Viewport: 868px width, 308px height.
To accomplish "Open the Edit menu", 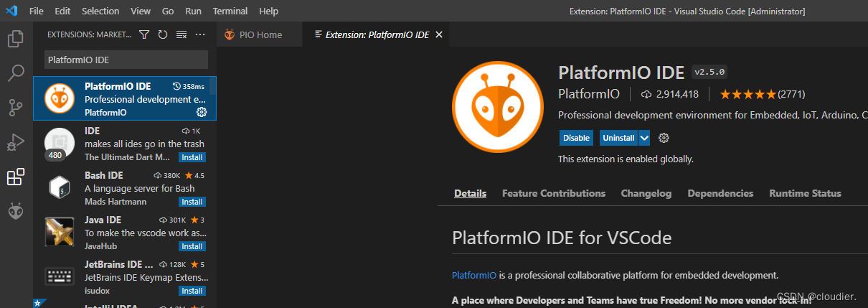I will point(62,11).
